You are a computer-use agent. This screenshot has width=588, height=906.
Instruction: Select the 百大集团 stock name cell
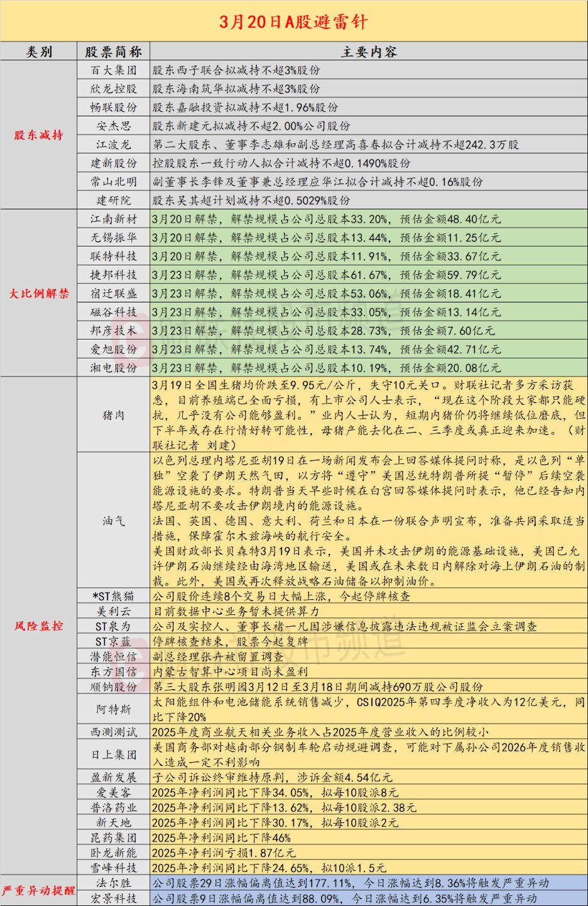click(x=114, y=70)
